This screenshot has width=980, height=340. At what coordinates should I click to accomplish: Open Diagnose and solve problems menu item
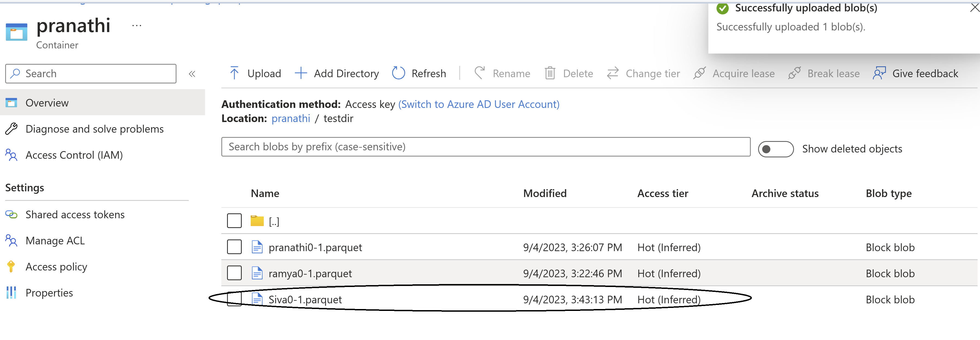point(94,129)
